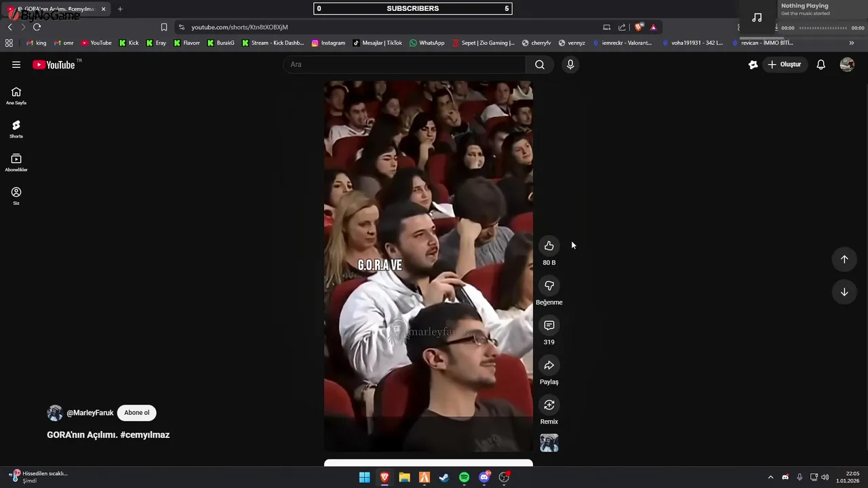The width and height of the screenshot is (868, 488).
Task: Subscribe with the Abone ol button
Action: (x=136, y=413)
